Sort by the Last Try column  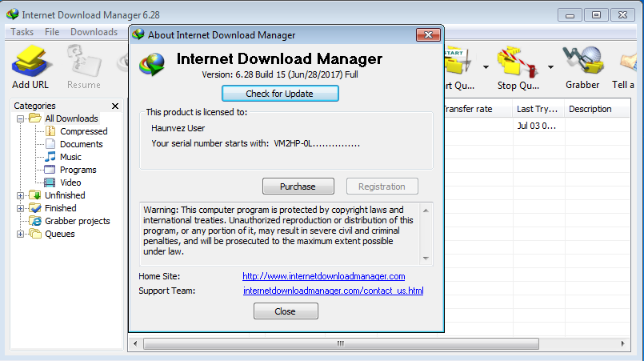(538, 109)
